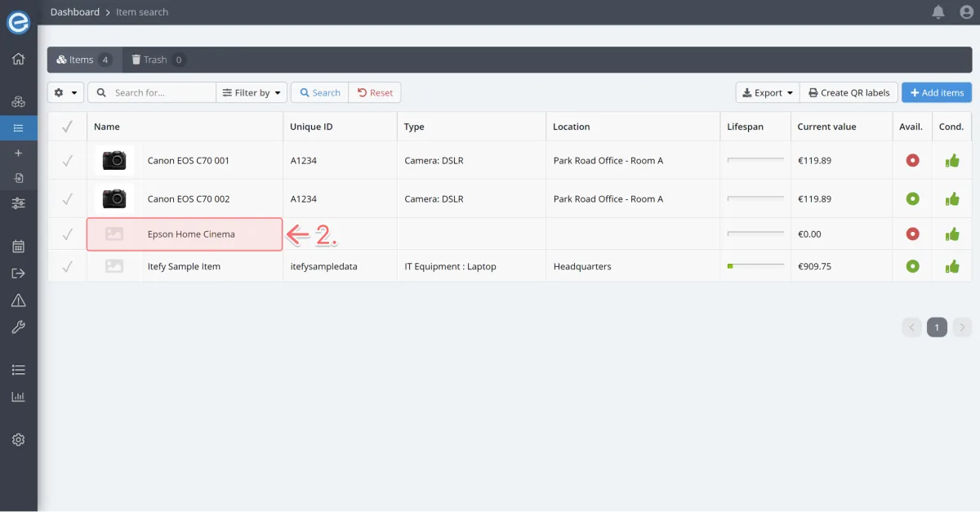The image size is (980, 512).
Task: Expand the Filter by dropdown
Action: tap(252, 92)
